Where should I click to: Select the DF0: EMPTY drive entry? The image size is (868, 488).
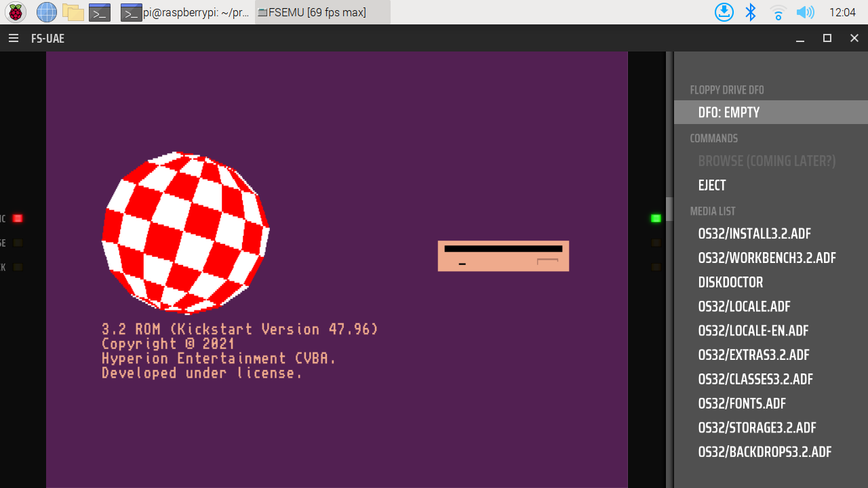[x=729, y=113]
